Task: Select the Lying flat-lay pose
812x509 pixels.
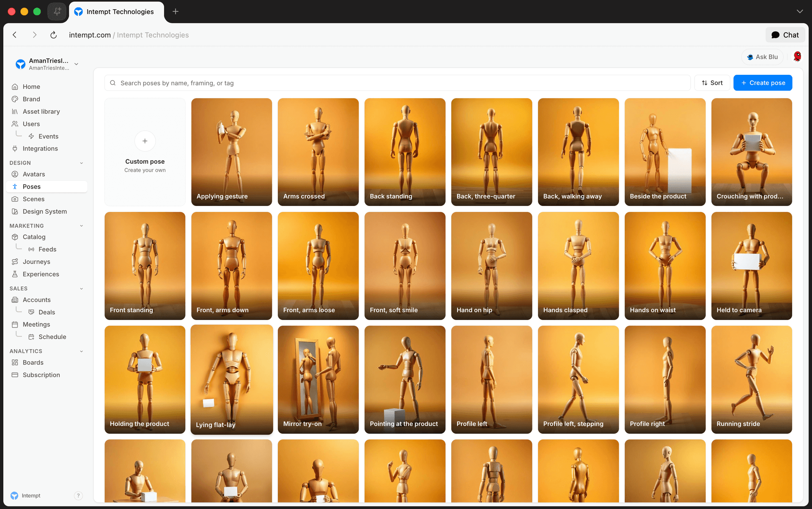Action: (232, 380)
